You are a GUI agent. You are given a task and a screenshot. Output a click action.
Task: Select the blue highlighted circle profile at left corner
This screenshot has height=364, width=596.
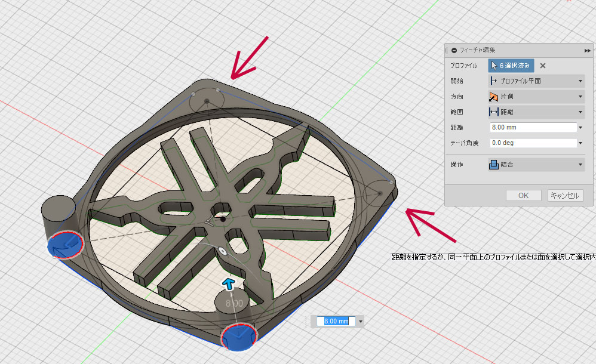pyautogui.click(x=65, y=244)
